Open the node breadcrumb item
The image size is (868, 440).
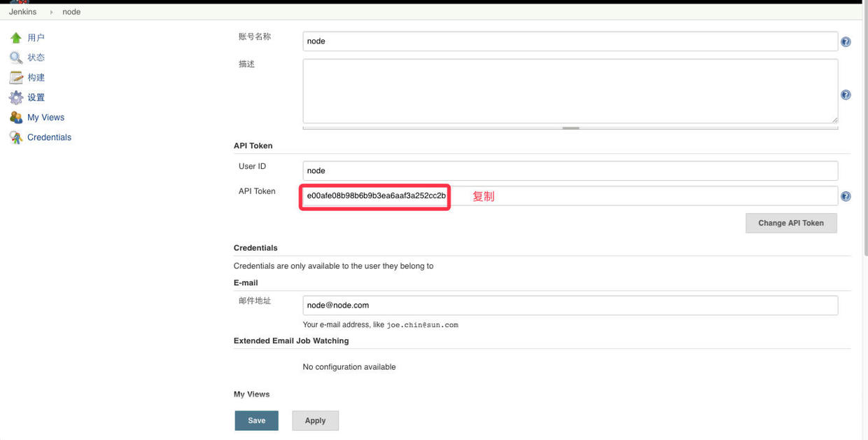pos(71,12)
